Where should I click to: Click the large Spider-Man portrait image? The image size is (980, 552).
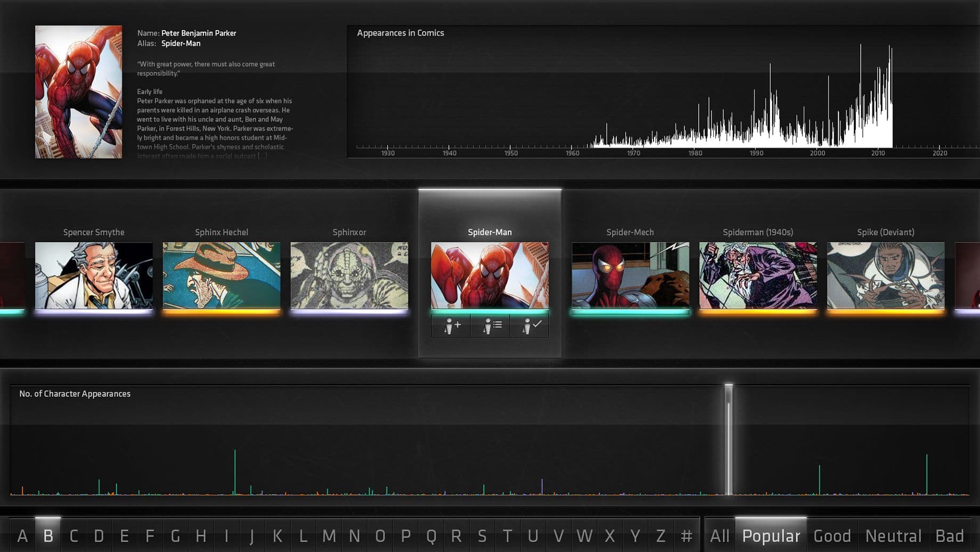pos(79,92)
